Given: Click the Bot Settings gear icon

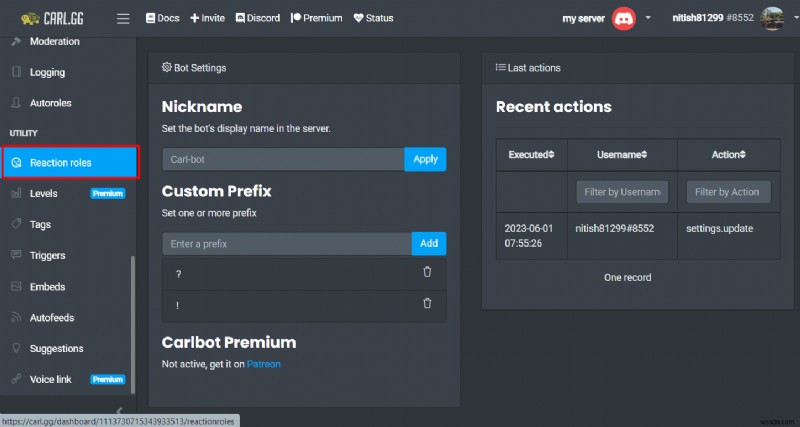Looking at the screenshot, I should [166, 67].
